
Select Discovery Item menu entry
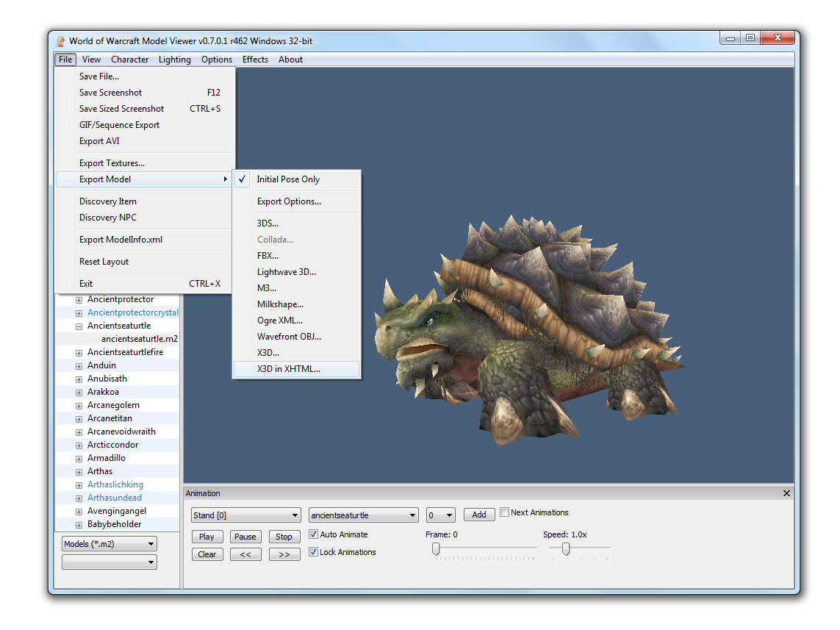tap(145, 201)
